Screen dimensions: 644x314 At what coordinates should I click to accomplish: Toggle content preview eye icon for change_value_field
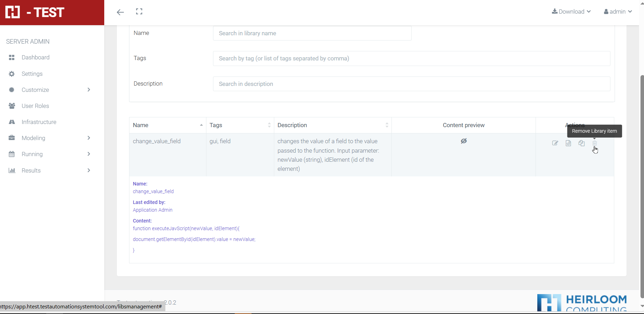pos(463,141)
